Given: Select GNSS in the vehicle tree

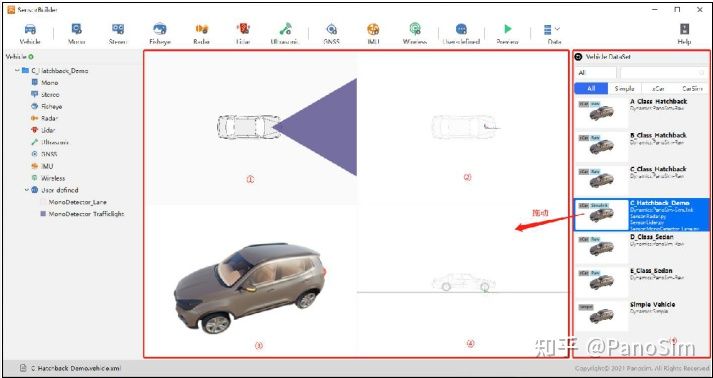Looking at the screenshot, I should point(44,154).
